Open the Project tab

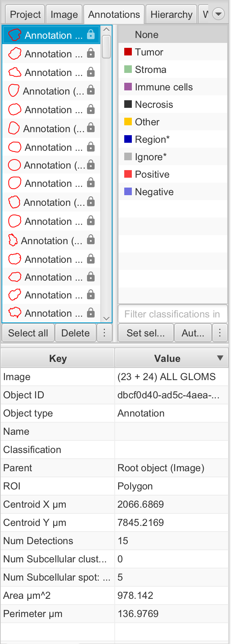pyautogui.click(x=25, y=14)
